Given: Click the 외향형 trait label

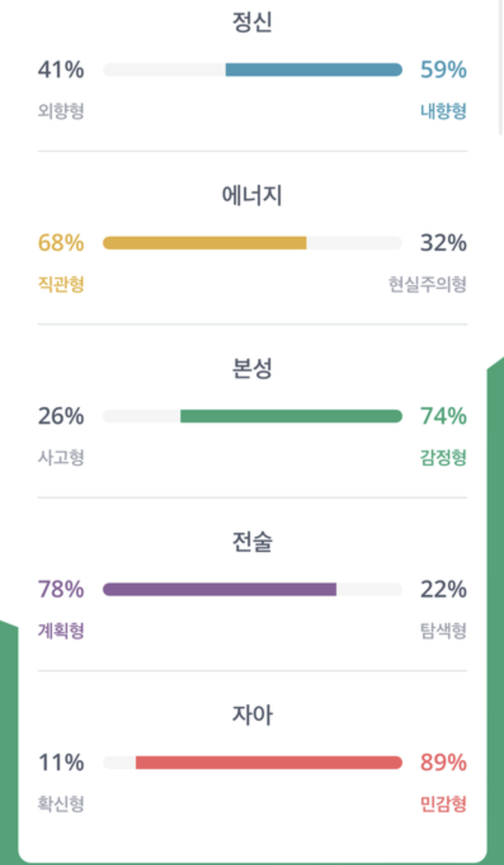Looking at the screenshot, I should tap(61, 112).
